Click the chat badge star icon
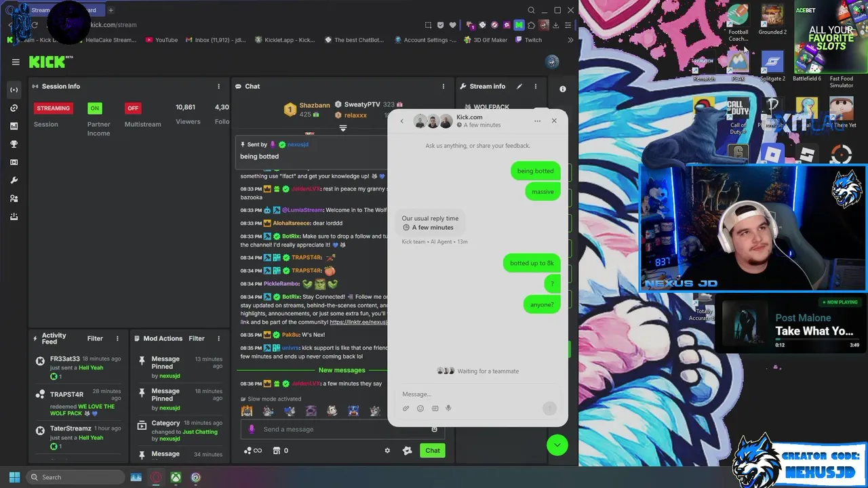The image size is (868, 488). (407, 451)
